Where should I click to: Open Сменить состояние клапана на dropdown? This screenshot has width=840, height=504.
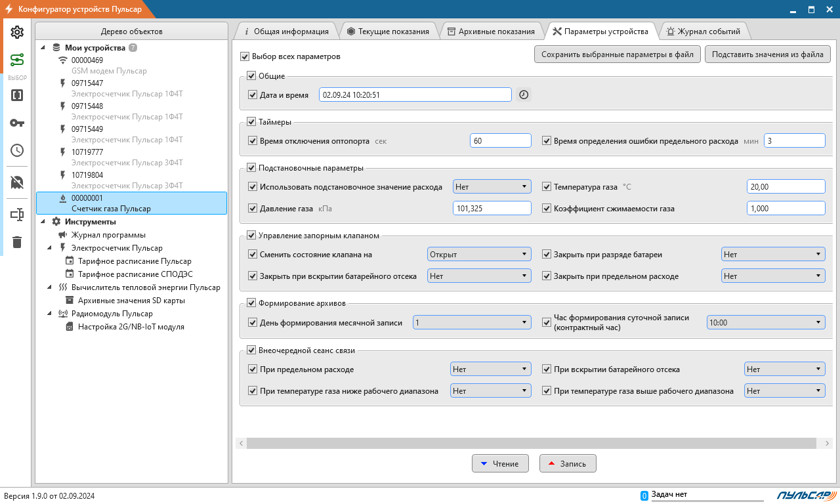[479, 254]
